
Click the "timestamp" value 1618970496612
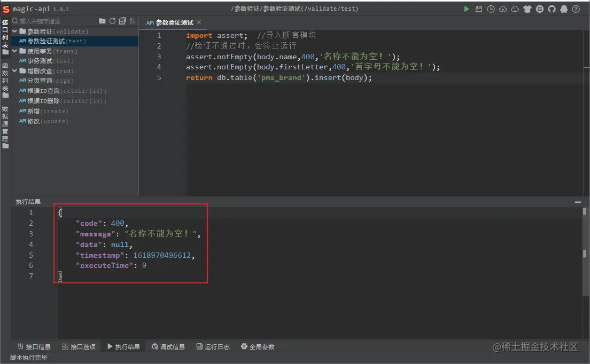[x=162, y=255]
